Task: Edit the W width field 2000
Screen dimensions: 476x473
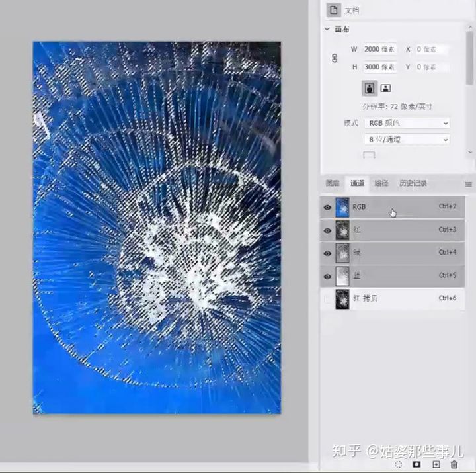Action: pos(379,49)
